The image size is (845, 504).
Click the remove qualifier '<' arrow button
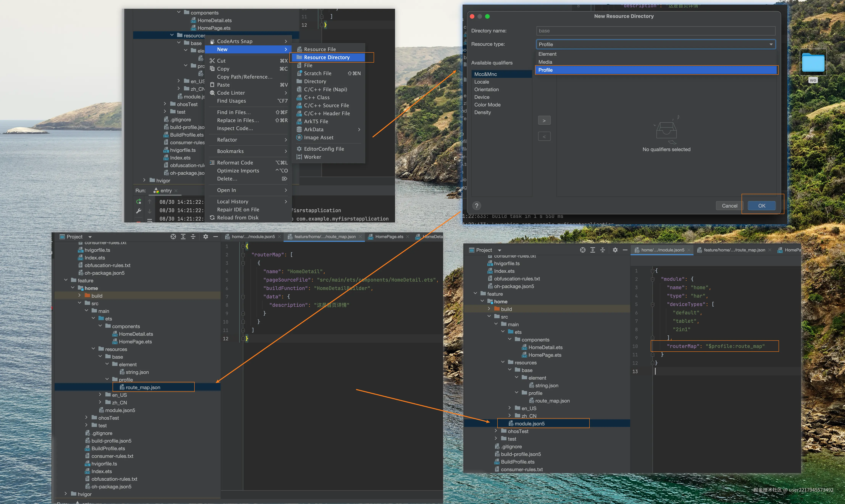(544, 137)
